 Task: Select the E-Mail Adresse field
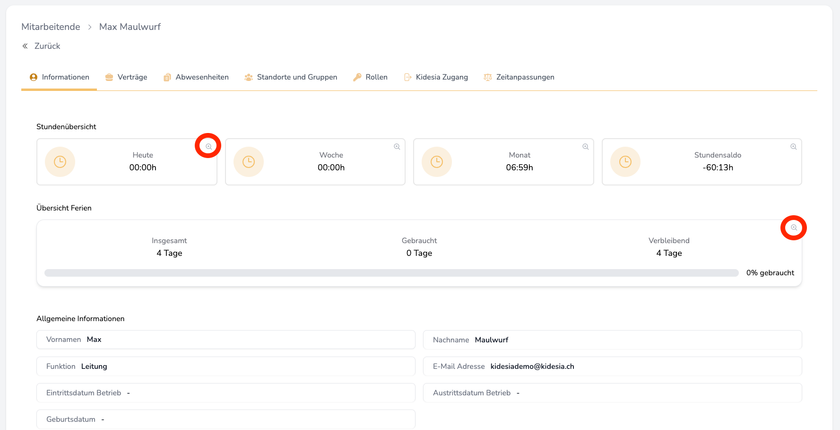[x=612, y=367]
